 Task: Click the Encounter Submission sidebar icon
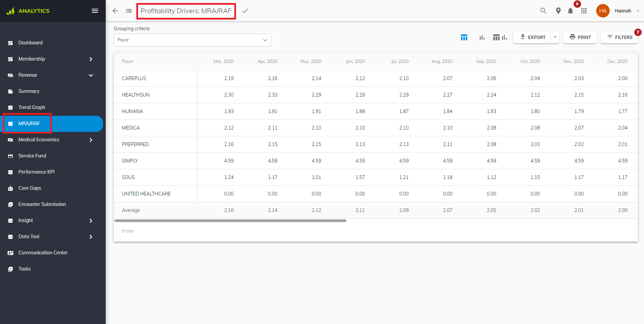(10, 205)
